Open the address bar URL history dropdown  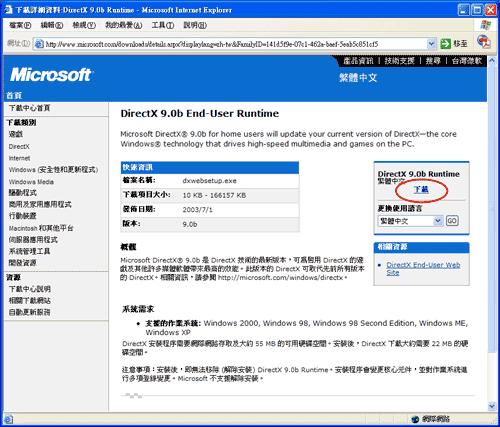coord(431,44)
